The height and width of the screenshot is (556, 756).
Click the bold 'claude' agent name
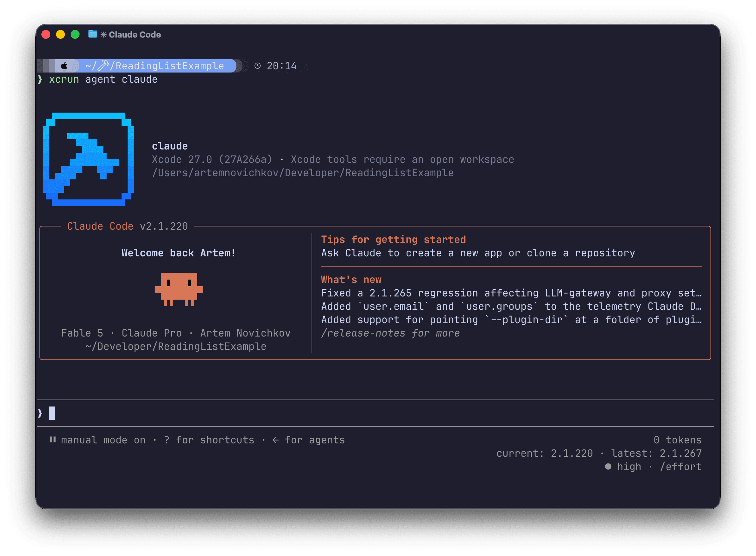pos(170,146)
